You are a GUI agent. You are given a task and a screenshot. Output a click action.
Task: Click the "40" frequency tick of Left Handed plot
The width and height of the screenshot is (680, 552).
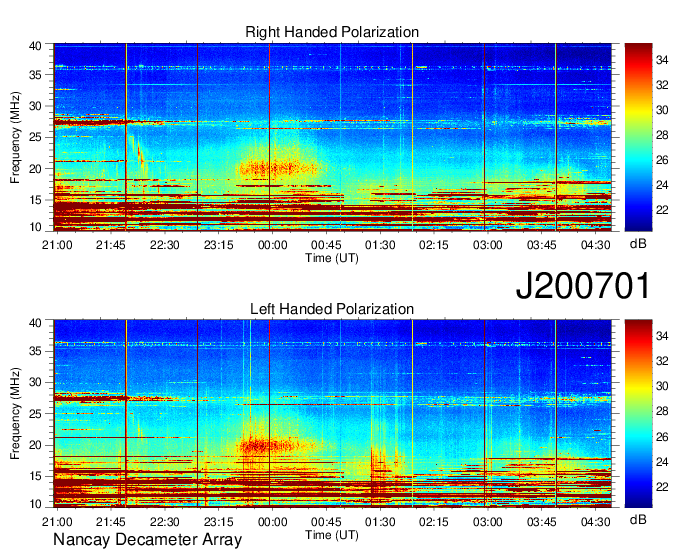[35, 323]
